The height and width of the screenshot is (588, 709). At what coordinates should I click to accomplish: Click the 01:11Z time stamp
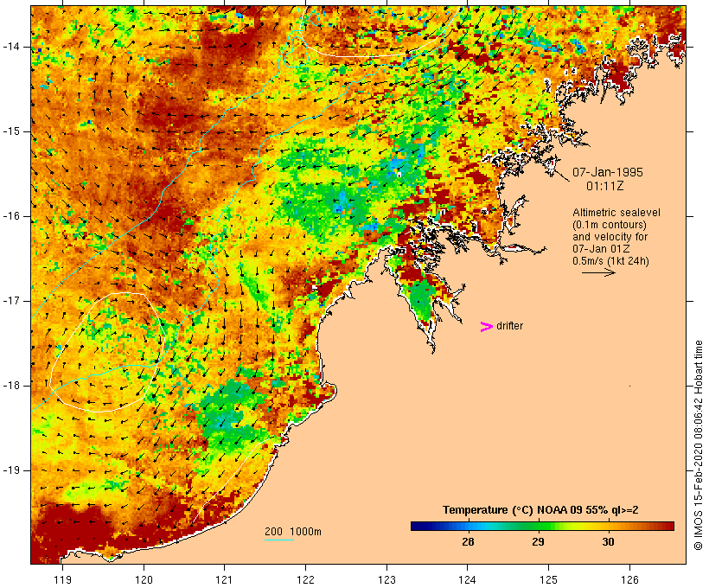point(605,185)
